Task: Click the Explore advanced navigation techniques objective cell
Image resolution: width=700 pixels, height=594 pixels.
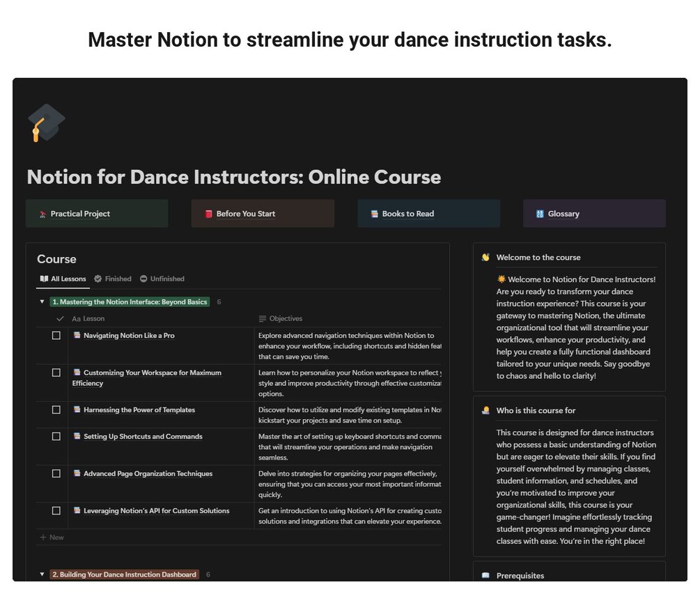Action: pos(348,346)
